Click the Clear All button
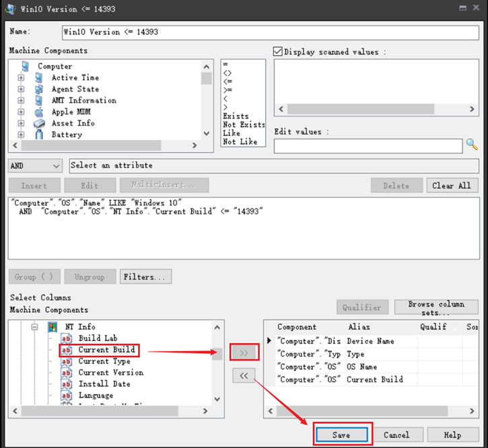The height and width of the screenshot is (448, 488). coord(452,186)
